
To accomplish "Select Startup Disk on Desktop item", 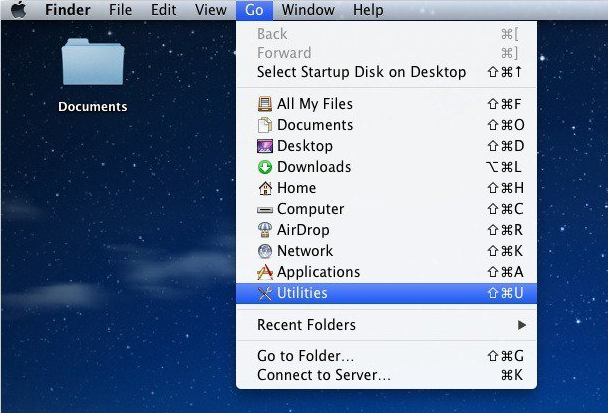I will click(x=387, y=72).
